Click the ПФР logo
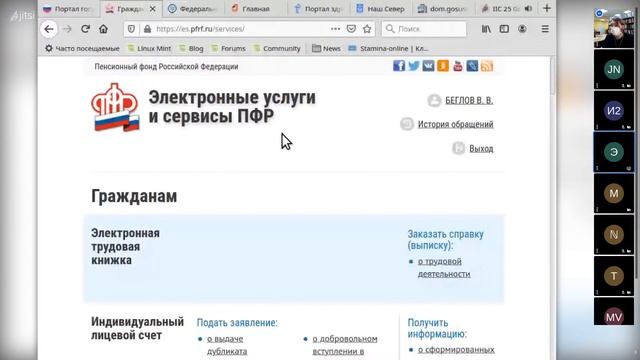Screen dimensions: 640x360 [x=115, y=107]
